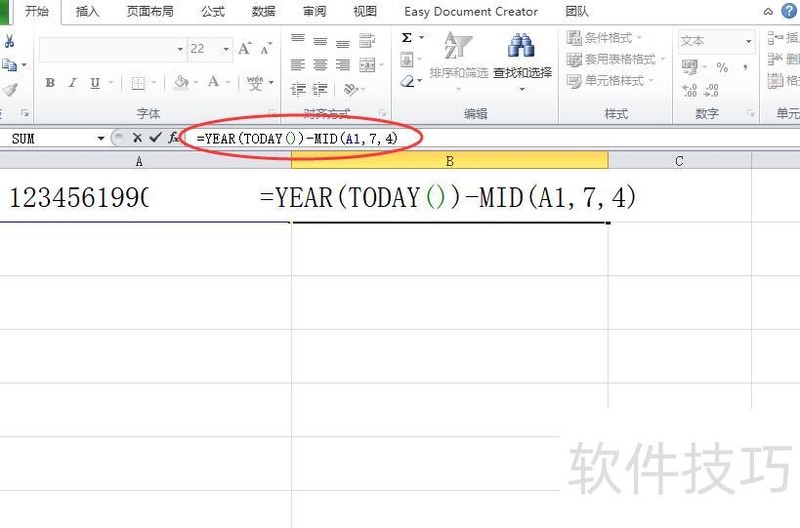Image resolution: width=800 pixels, height=528 pixels.
Task: Expand the font size 22 dropdown
Action: [x=226, y=49]
